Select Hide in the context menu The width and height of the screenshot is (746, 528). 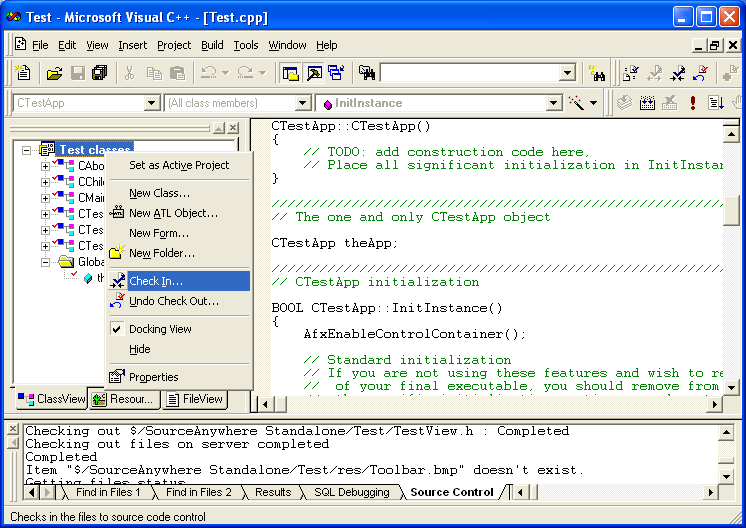[179, 349]
